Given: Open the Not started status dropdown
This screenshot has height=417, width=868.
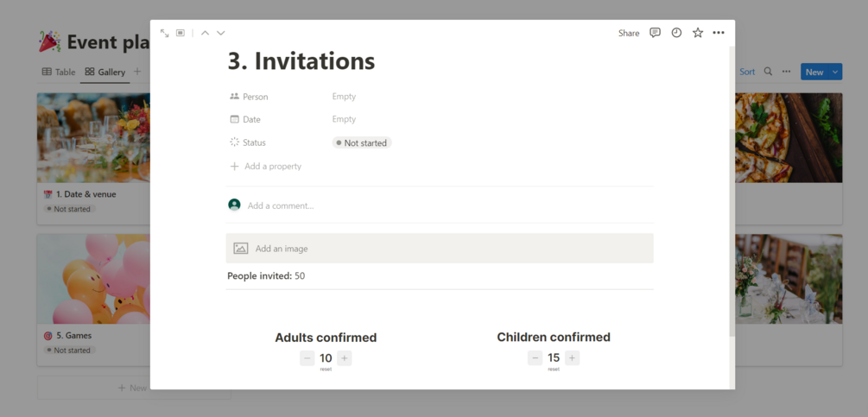Looking at the screenshot, I should 362,142.
